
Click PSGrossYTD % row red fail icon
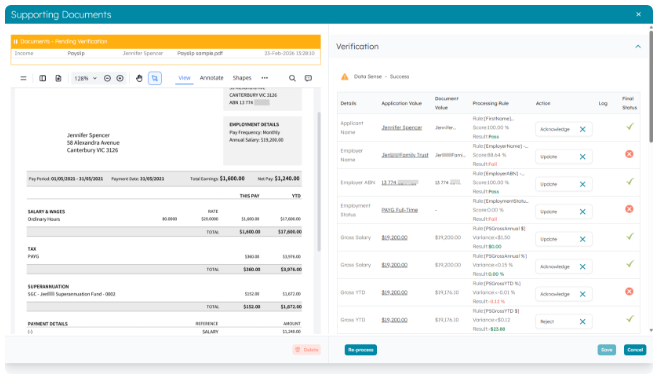pos(629,291)
